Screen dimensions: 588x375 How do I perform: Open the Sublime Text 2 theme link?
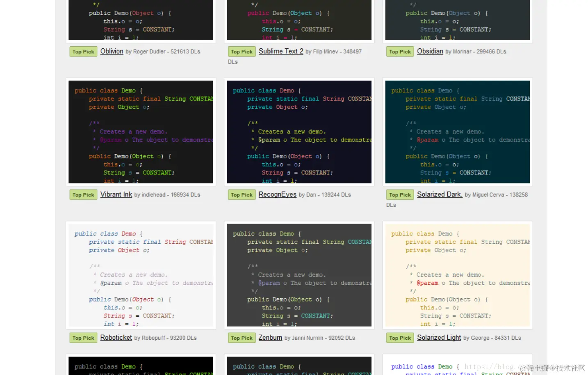281,51
